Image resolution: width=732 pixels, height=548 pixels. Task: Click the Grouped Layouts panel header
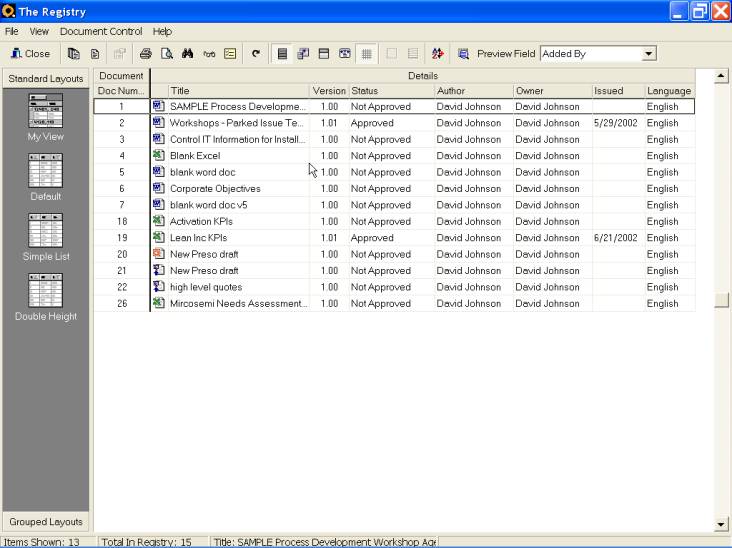pos(46,522)
